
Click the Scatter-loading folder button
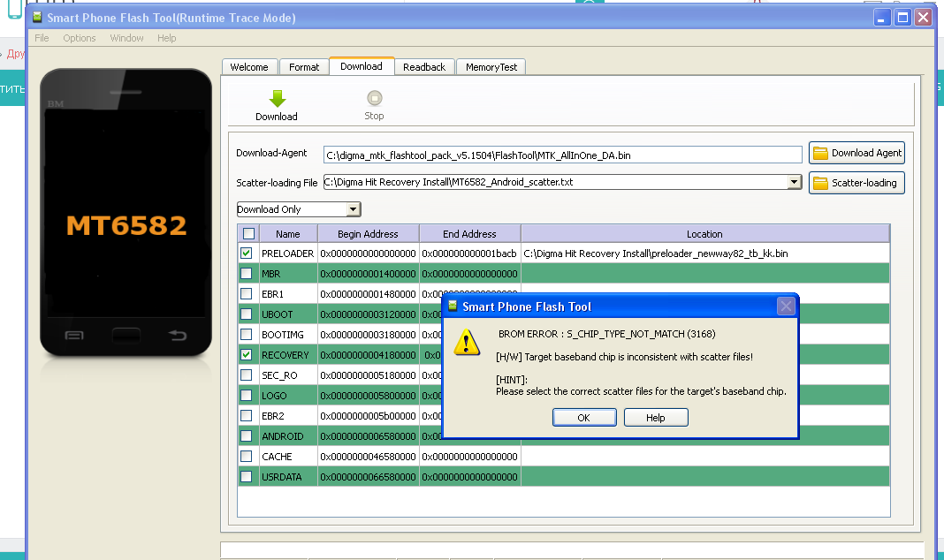point(856,183)
